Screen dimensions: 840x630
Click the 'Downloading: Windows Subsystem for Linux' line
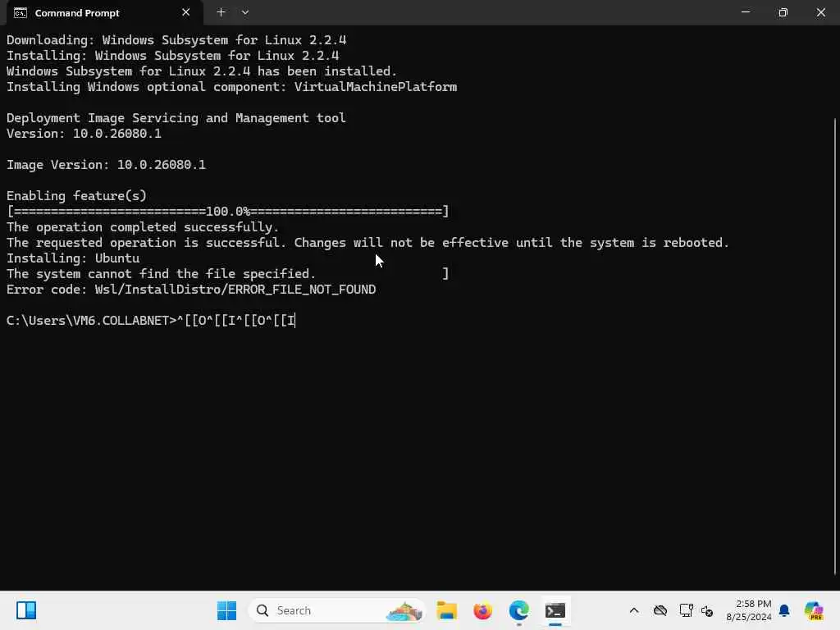176,40
